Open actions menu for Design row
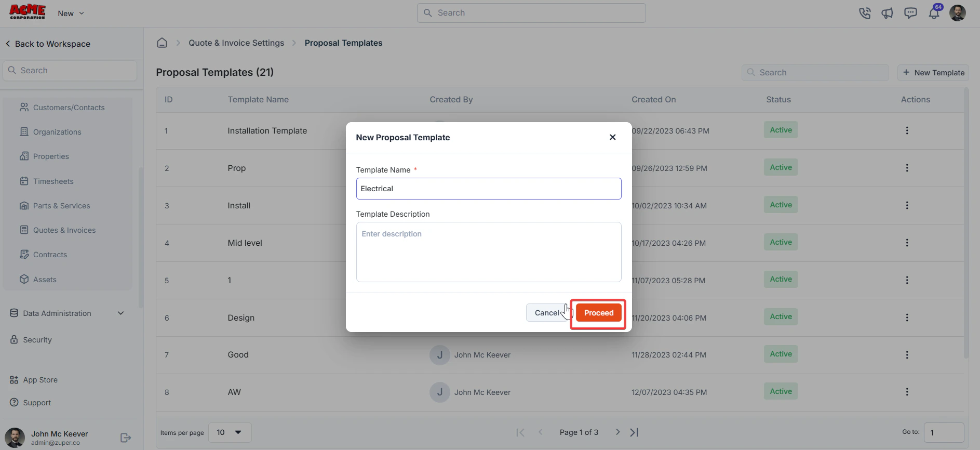980x450 pixels. pos(907,318)
